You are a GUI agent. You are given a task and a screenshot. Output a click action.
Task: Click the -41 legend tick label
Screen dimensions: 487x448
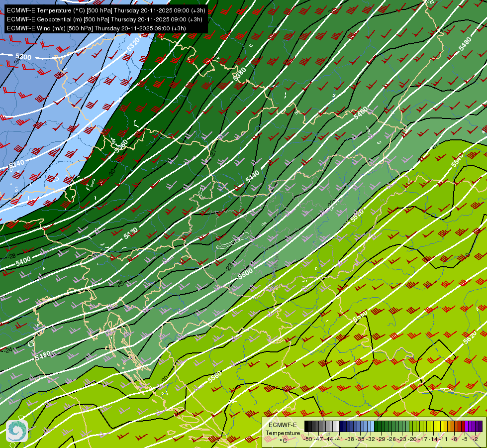(x=339, y=439)
